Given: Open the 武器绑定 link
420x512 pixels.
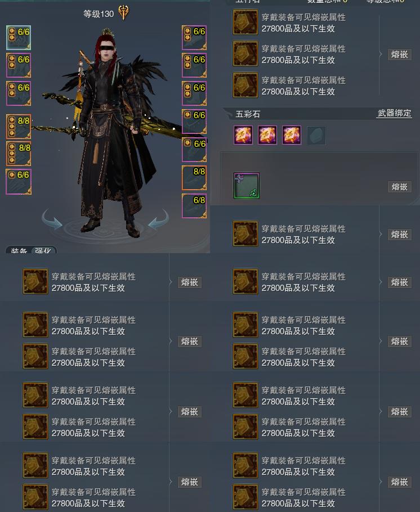Looking at the screenshot, I should (394, 113).
